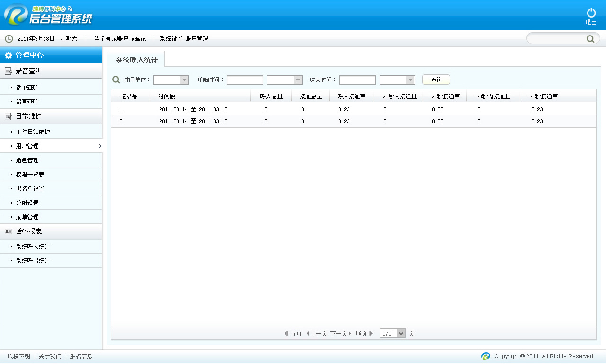Collapse the 录音查听 section header
Screen dimensions: 606x364
pyautogui.click(x=51, y=71)
